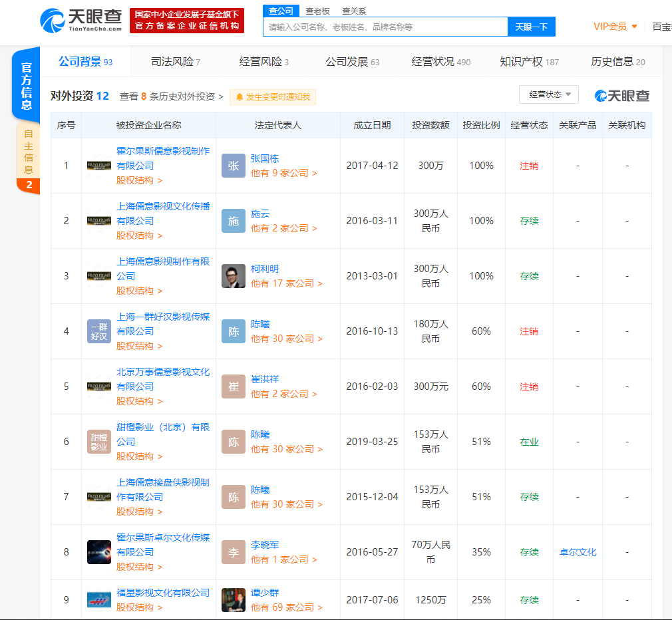
Task: Open the 公司背景 93 tab
Action: tap(85, 62)
